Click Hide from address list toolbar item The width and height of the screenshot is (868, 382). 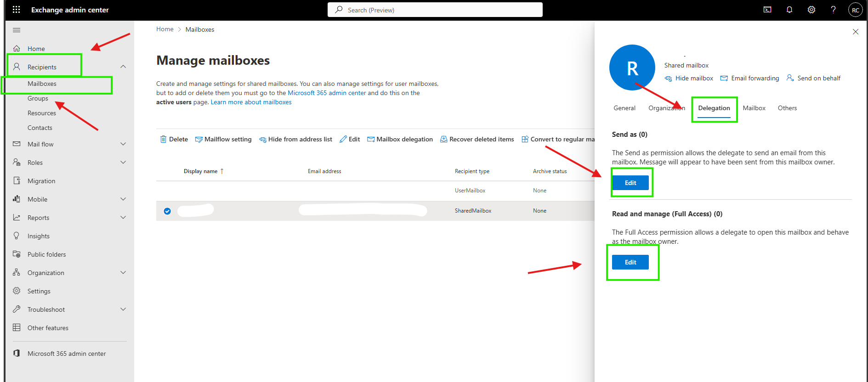295,139
